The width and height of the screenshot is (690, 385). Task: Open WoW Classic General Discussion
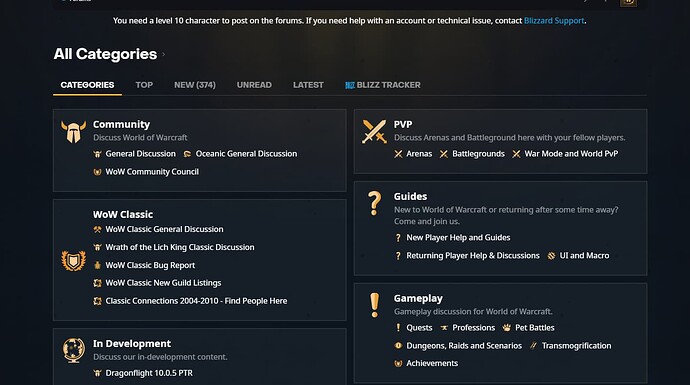164,229
